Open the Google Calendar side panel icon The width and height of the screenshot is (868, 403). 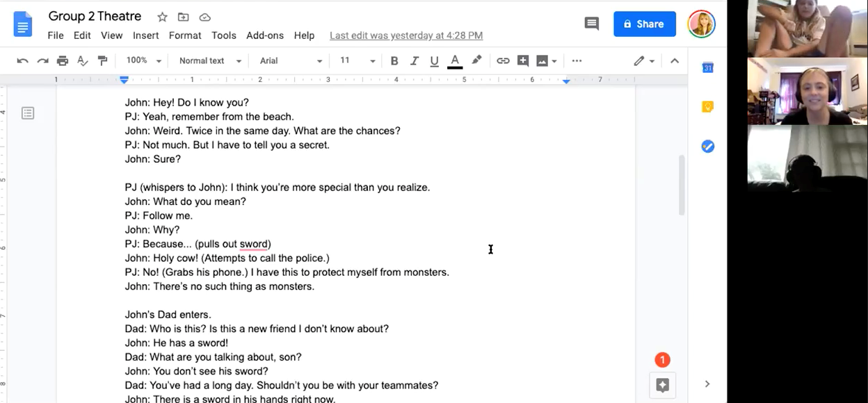point(707,67)
